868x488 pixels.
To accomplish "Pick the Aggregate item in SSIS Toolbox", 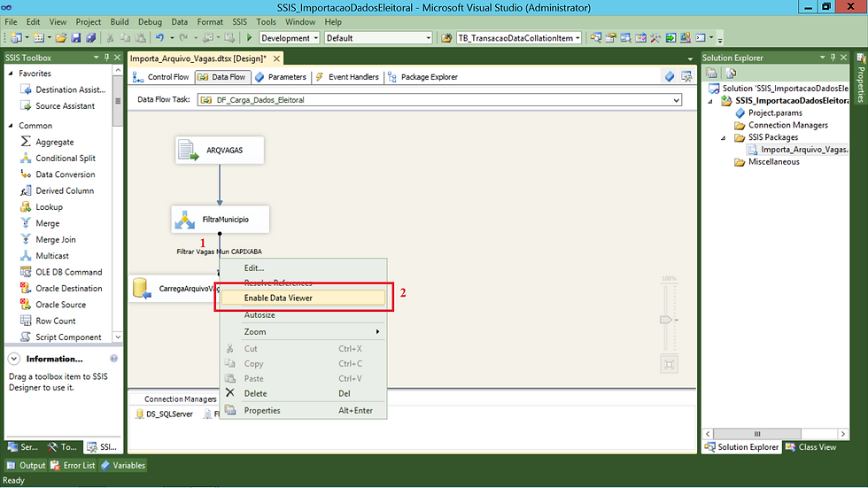I will [55, 142].
